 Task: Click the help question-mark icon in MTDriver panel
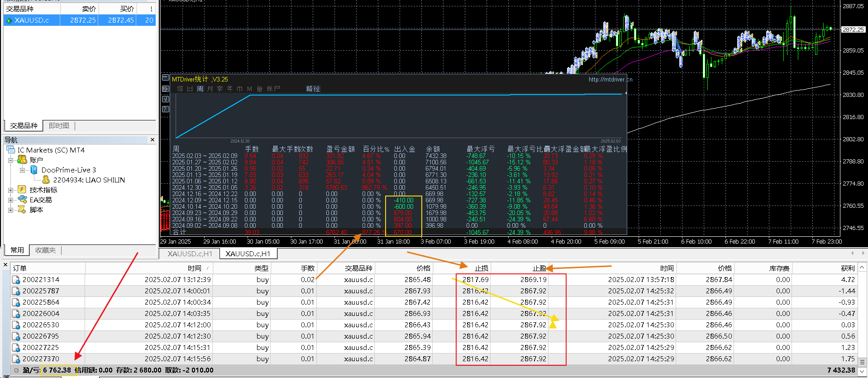click(x=165, y=109)
